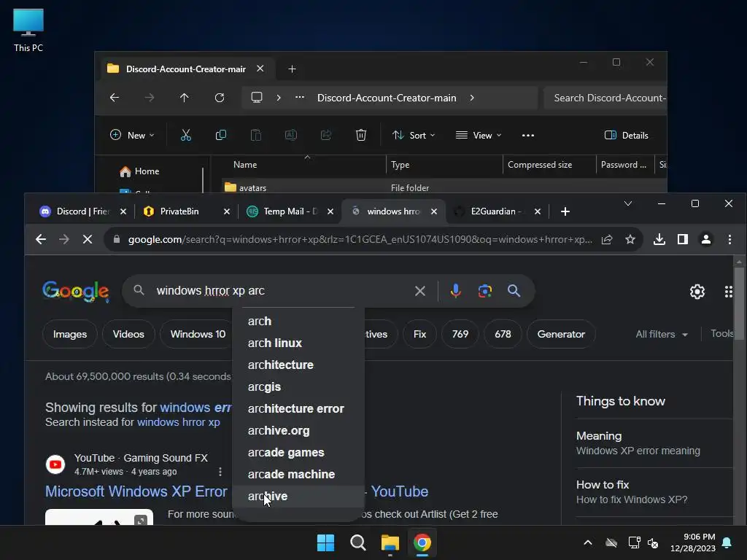Select the 'archive' search suggestion

[298, 496]
